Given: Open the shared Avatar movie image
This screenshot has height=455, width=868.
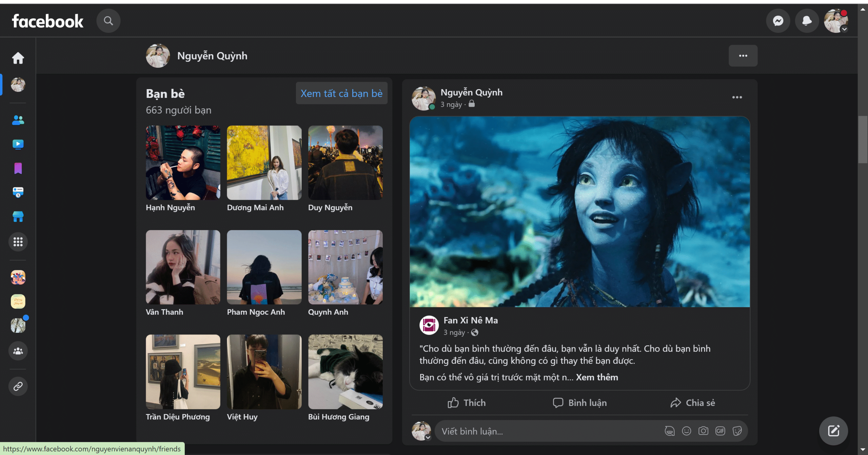Looking at the screenshot, I should (580, 212).
